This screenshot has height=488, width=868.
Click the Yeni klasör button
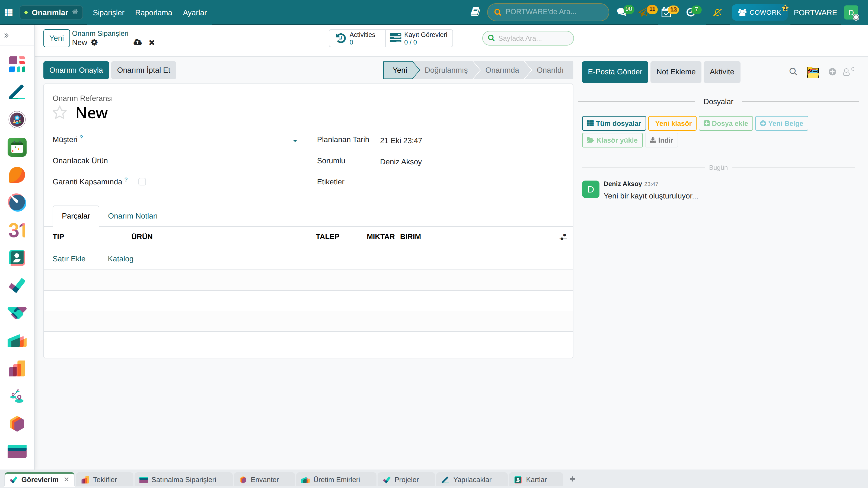pos(673,124)
